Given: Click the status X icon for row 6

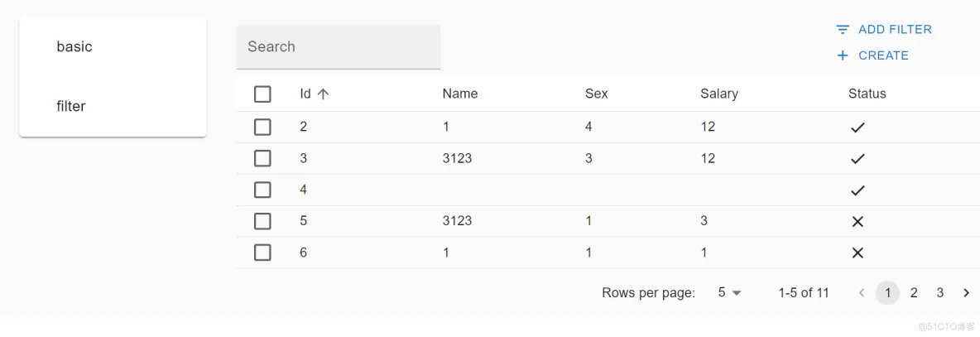Looking at the screenshot, I should [857, 253].
